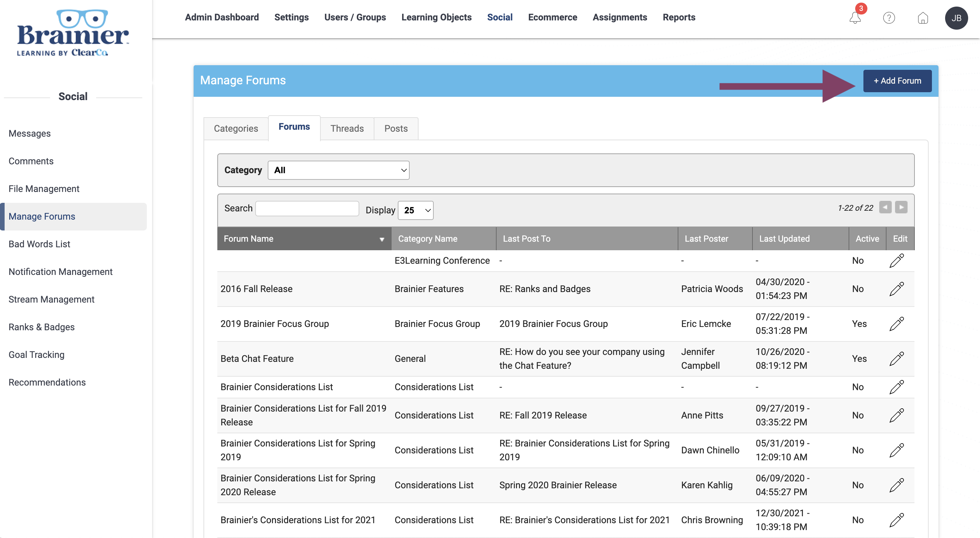Edit Considerations List for Spring 2020 Release
Image resolution: width=980 pixels, height=538 pixels.
[896, 485]
